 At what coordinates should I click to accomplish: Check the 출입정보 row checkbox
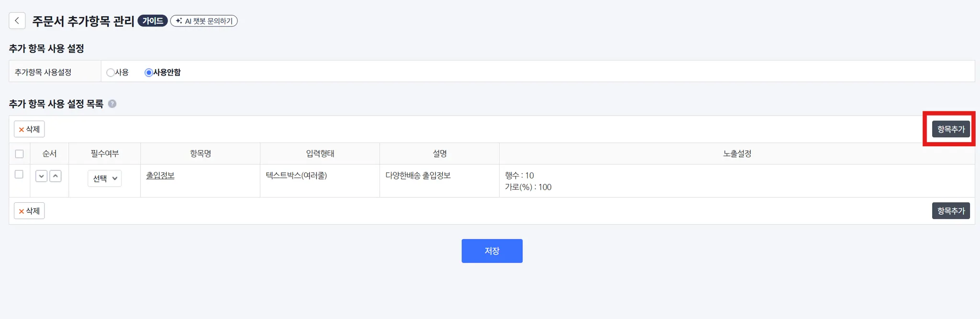pyautogui.click(x=19, y=175)
